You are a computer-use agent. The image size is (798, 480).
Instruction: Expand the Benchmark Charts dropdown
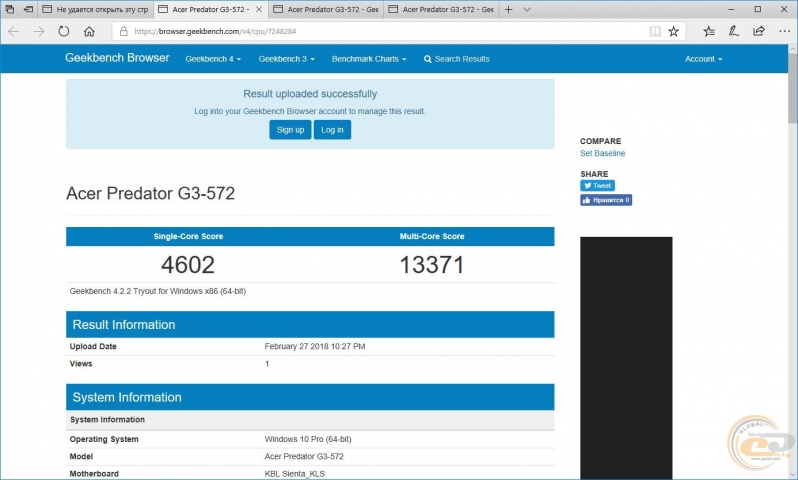click(369, 59)
